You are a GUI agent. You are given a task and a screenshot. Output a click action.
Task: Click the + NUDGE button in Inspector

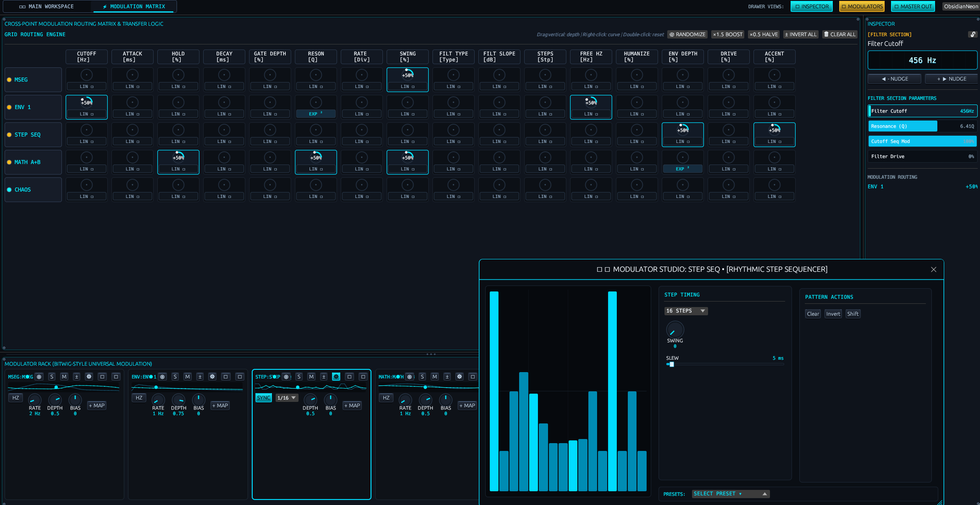pos(952,79)
